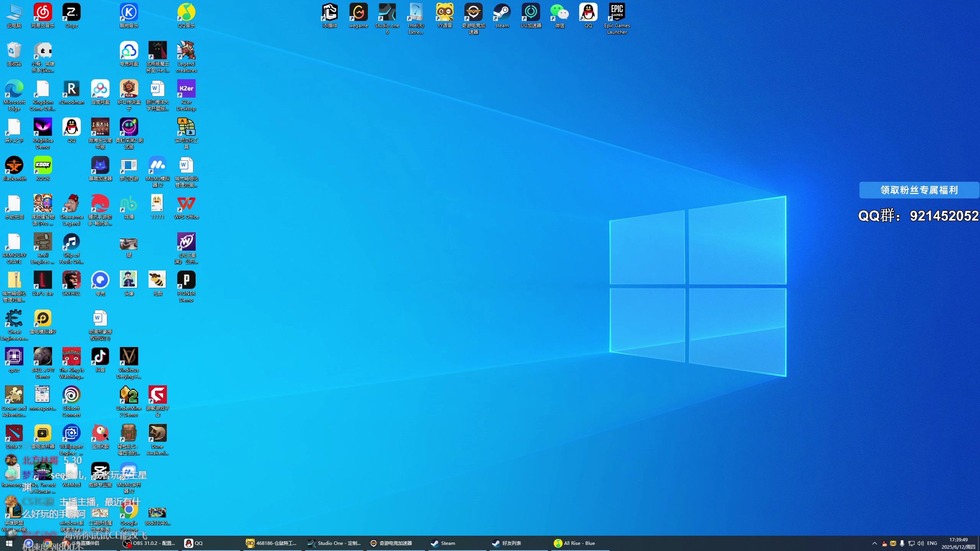This screenshot has height=551, width=980.
Task: Switch to All Rise - Blue taskbar item
Action: point(580,543)
